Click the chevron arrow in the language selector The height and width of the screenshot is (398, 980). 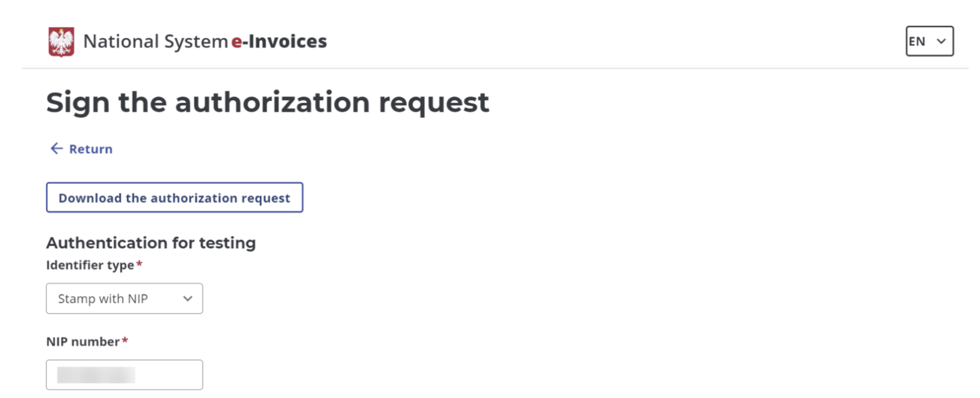tap(941, 41)
